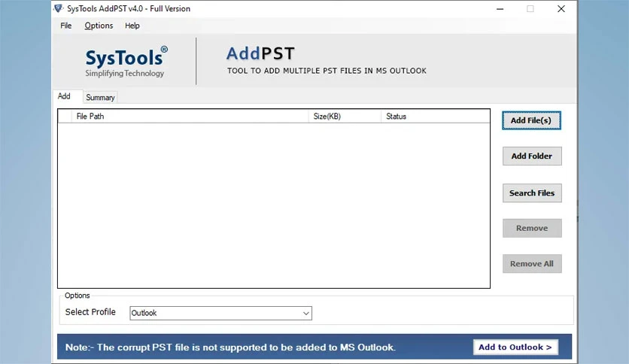Screen dimensions: 629x364
Task: Toggle the select-all checkbox column header
Action: [x=65, y=117]
